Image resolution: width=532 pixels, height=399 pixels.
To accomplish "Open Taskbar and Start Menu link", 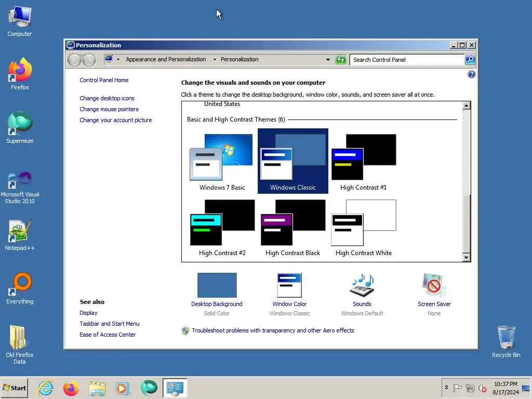I will (x=109, y=324).
